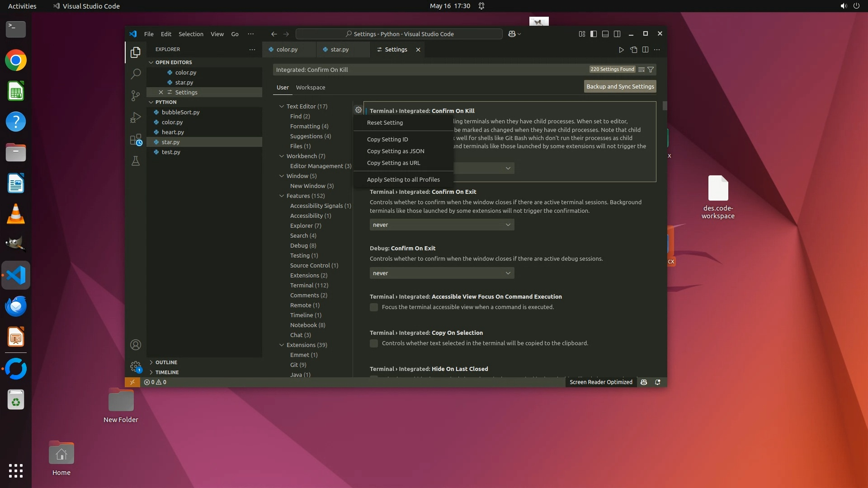This screenshot has width=868, height=488.
Task: Choose Reset Setting from context menu
Action: click(x=385, y=123)
